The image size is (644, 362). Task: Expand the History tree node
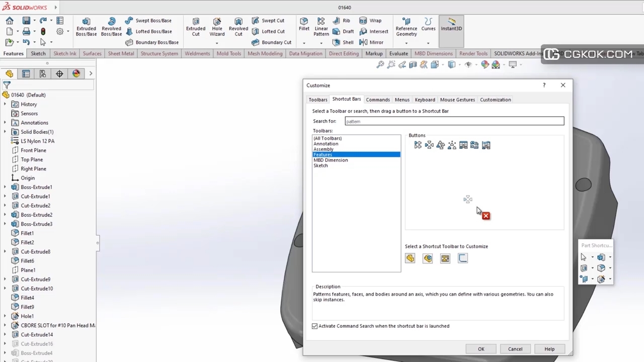pos(5,104)
